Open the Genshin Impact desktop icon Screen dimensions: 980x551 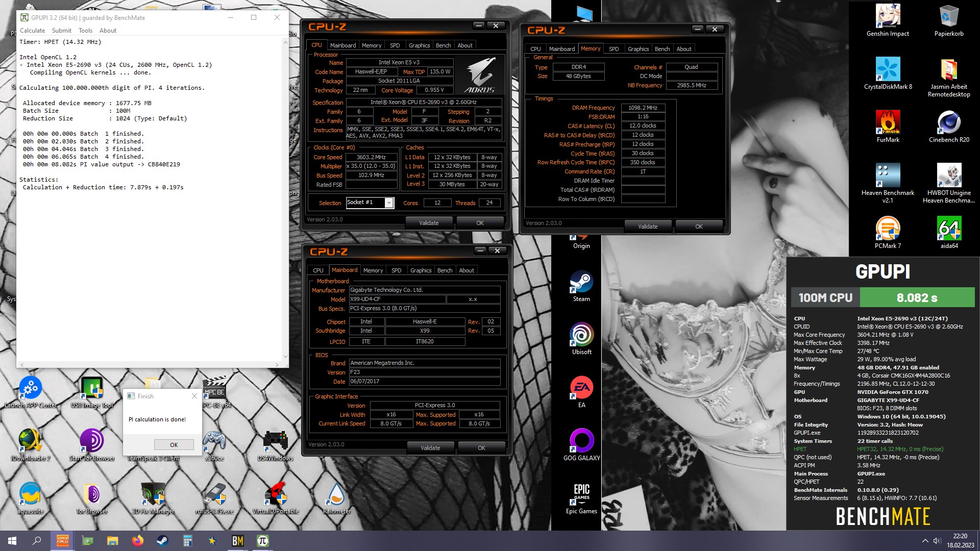coord(888,20)
